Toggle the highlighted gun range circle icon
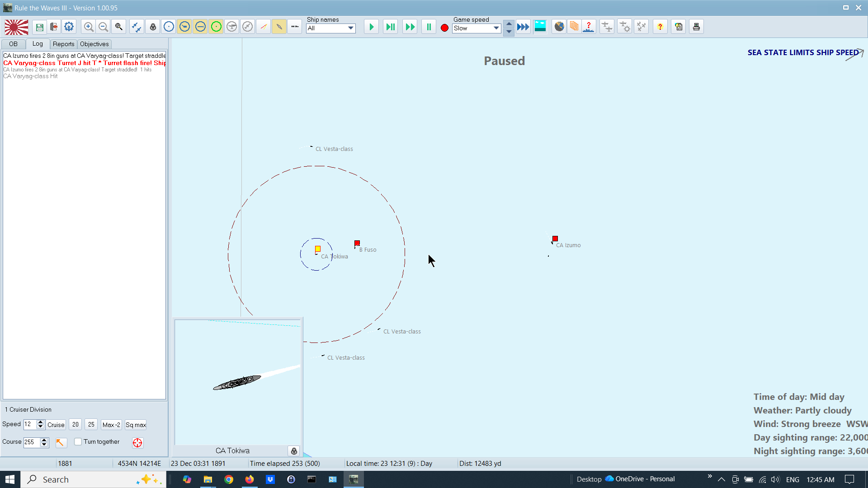The width and height of the screenshot is (868, 488). tap(184, 27)
